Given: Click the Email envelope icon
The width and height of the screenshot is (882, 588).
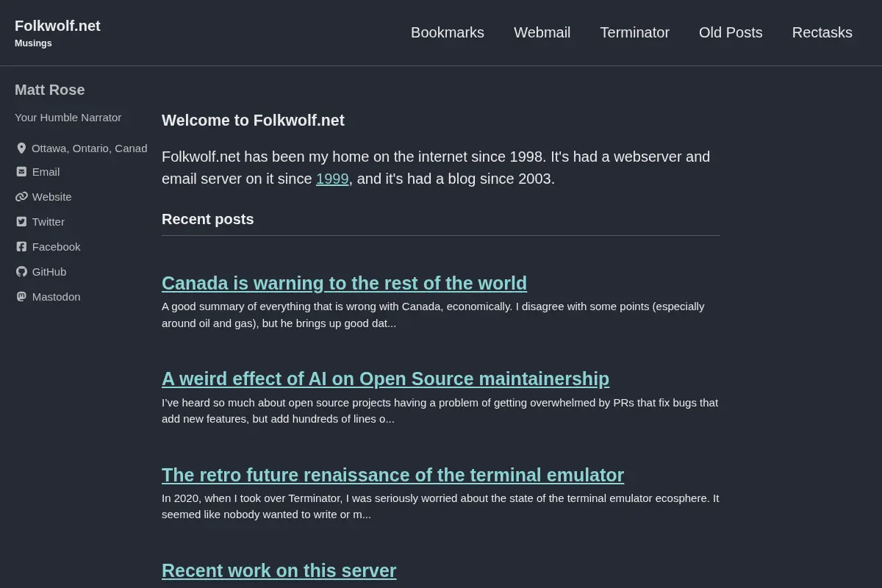Looking at the screenshot, I should click(x=21, y=172).
